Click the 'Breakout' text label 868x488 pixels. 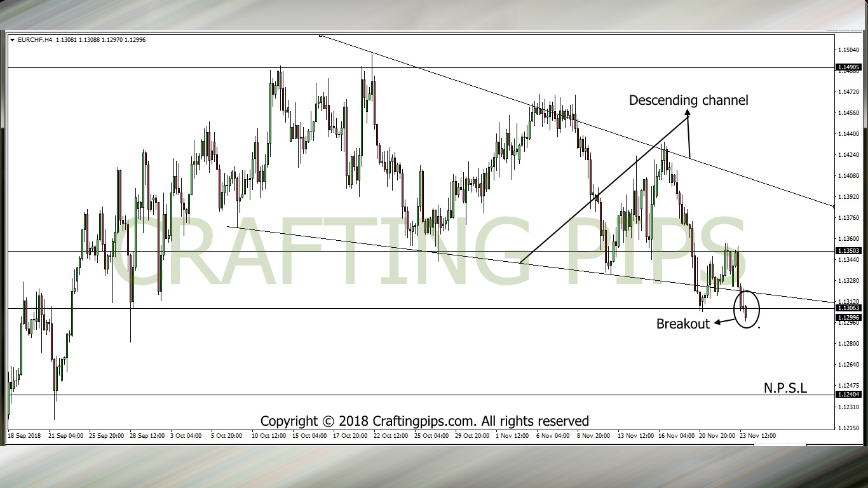pyautogui.click(x=682, y=324)
